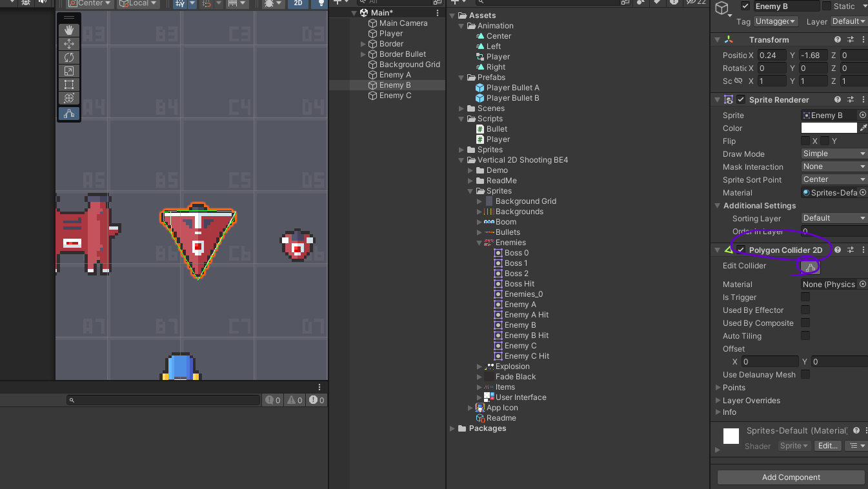This screenshot has height=489, width=868.
Task: Enable Auto Tiling checkbox
Action: (x=805, y=336)
